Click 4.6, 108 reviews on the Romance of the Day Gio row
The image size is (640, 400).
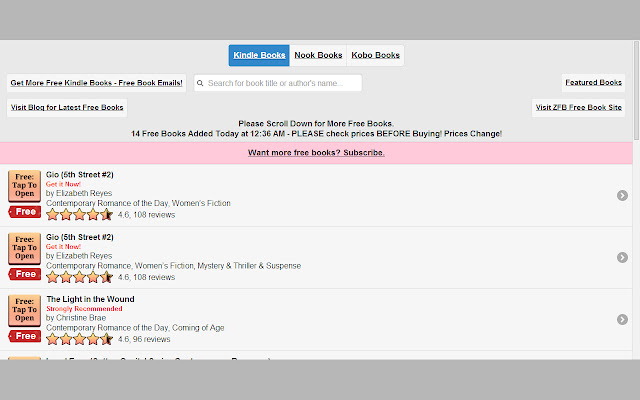coord(147,215)
